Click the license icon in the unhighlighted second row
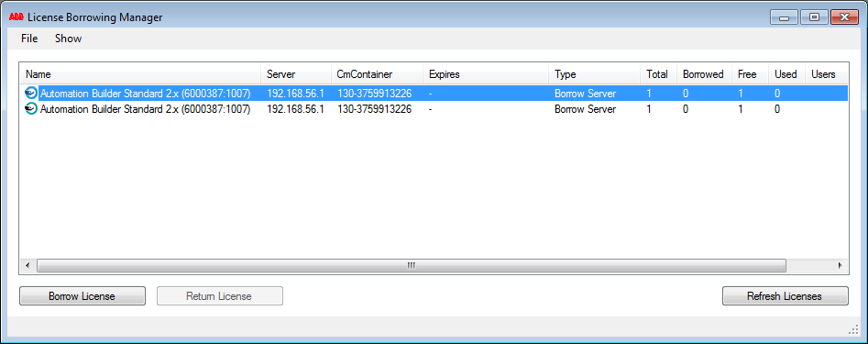The width and height of the screenshot is (868, 344). (x=31, y=108)
